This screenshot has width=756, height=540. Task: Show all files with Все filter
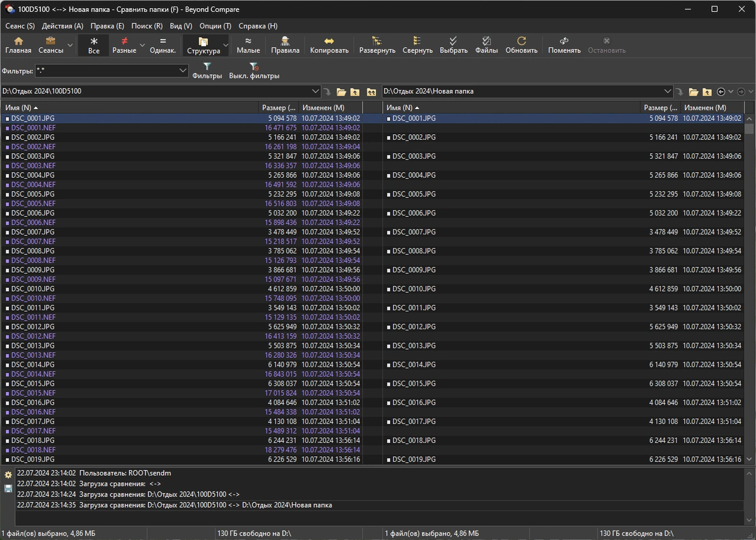tap(94, 45)
